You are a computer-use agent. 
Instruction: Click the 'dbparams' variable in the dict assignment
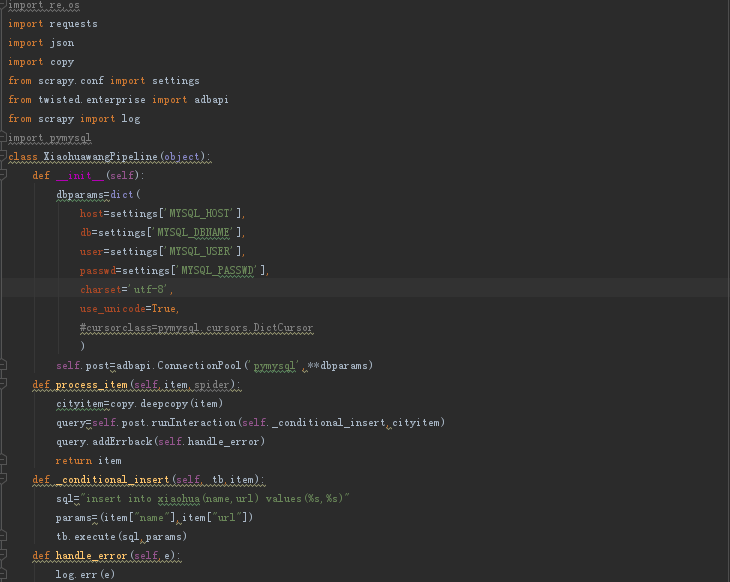(x=80, y=195)
